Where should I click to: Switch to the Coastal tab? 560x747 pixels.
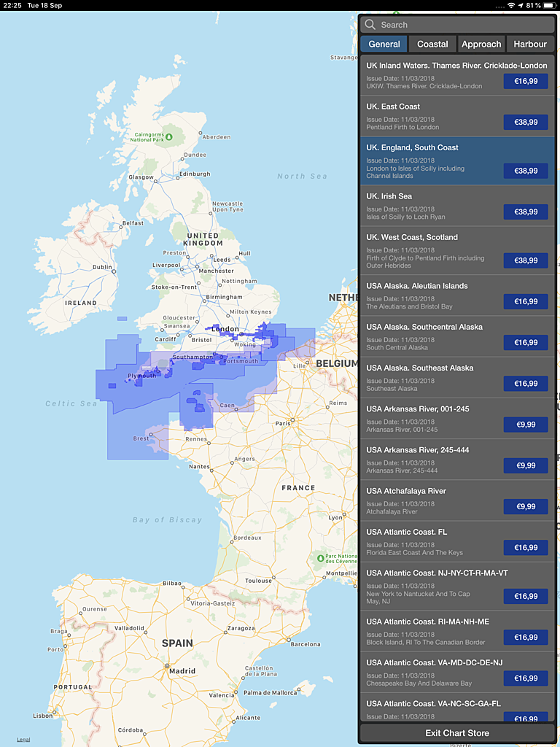tap(432, 44)
